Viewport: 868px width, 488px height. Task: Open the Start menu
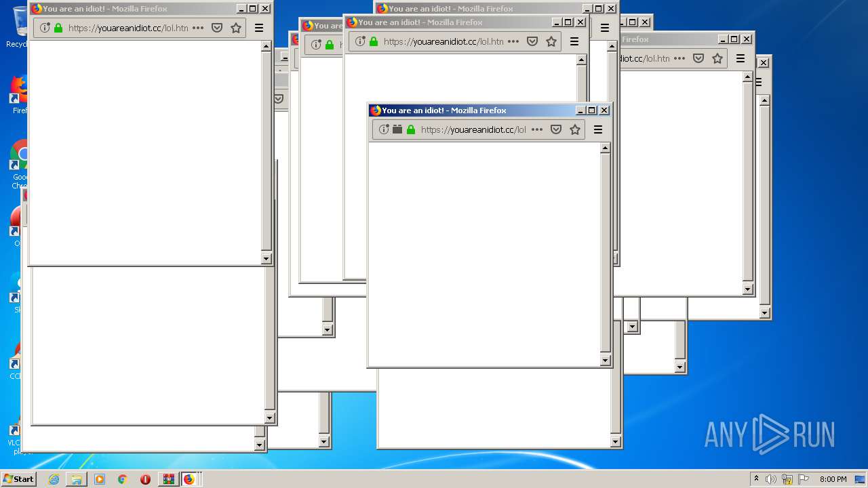18,479
